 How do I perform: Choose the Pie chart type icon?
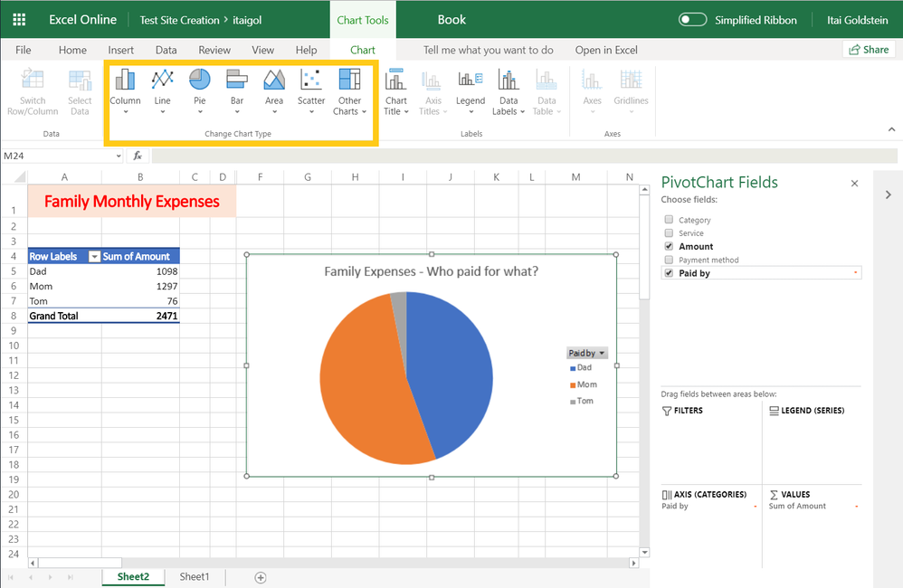[x=199, y=81]
